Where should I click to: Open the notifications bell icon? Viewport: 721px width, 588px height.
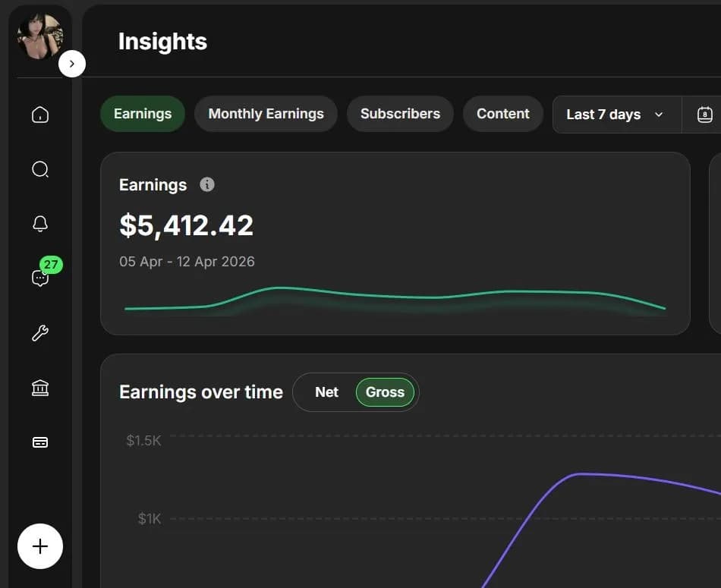[40, 224]
